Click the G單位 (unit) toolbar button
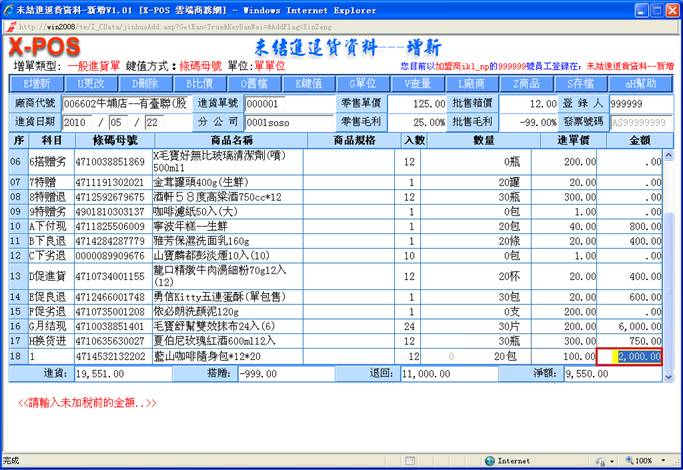 pyautogui.click(x=362, y=83)
